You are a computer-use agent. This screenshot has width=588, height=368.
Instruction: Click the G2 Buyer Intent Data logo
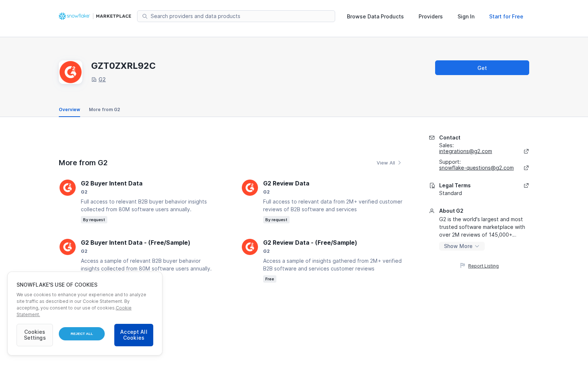pyautogui.click(x=68, y=188)
